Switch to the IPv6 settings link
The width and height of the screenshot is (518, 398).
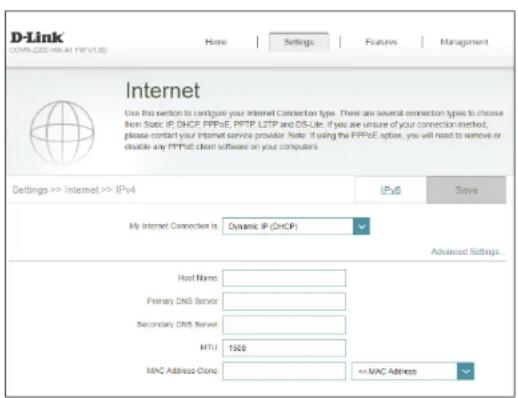(390, 190)
